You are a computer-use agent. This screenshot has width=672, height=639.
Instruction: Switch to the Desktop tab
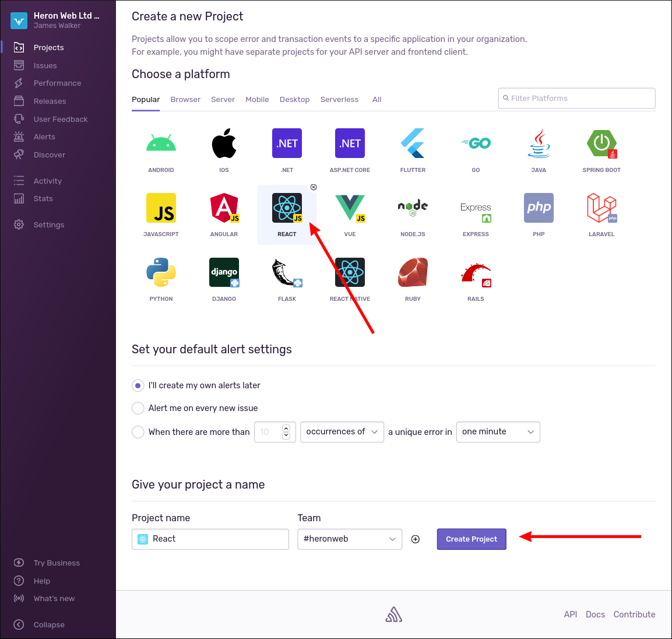[x=294, y=100]
